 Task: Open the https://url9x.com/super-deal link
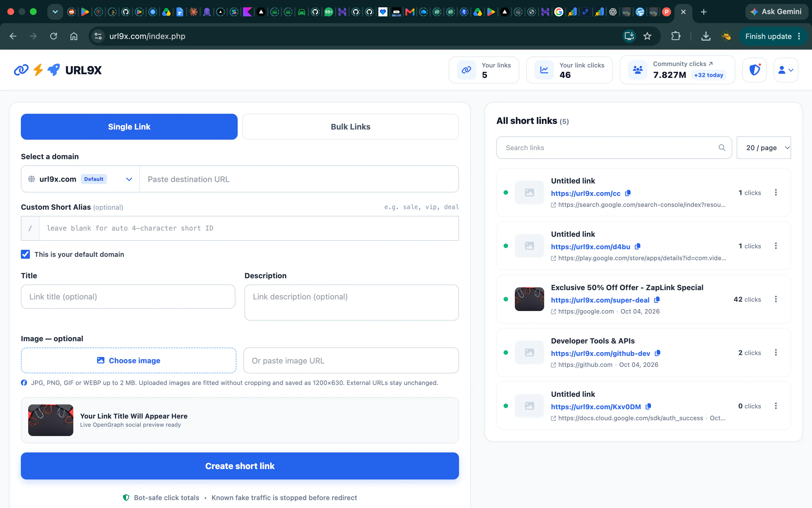tap(600, 300)
